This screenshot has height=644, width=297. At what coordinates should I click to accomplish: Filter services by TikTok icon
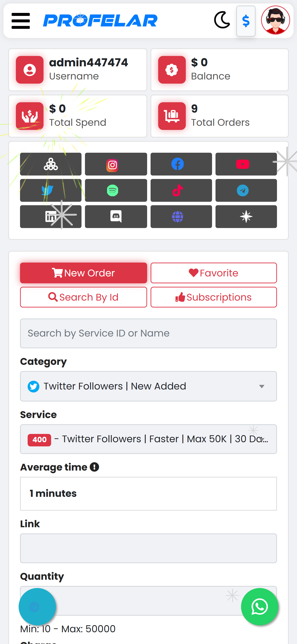[x=181, y=190]
